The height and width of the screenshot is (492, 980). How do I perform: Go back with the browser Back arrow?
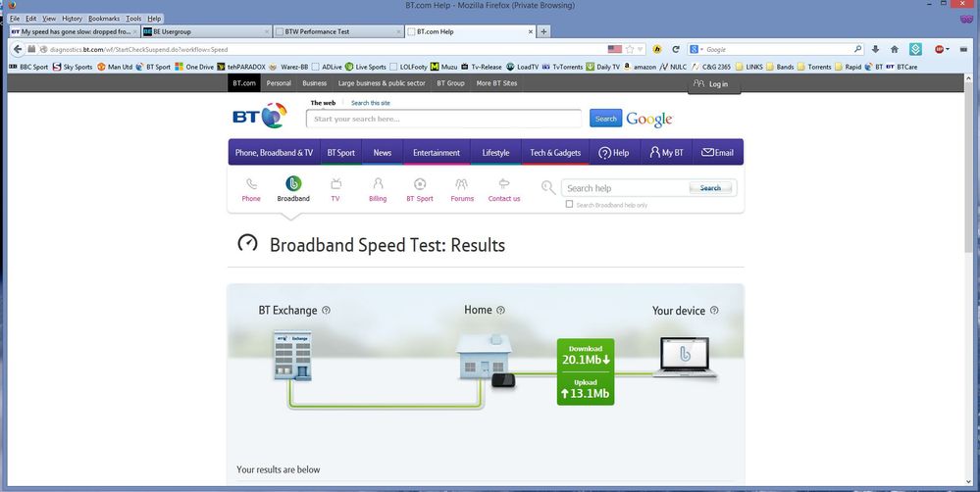(x=18, y=49)
